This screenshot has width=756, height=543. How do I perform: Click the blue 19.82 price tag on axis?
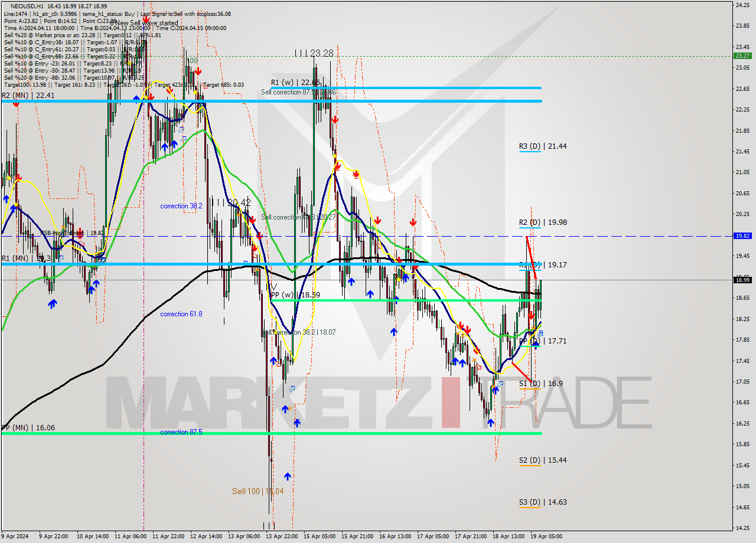(742, 235)
